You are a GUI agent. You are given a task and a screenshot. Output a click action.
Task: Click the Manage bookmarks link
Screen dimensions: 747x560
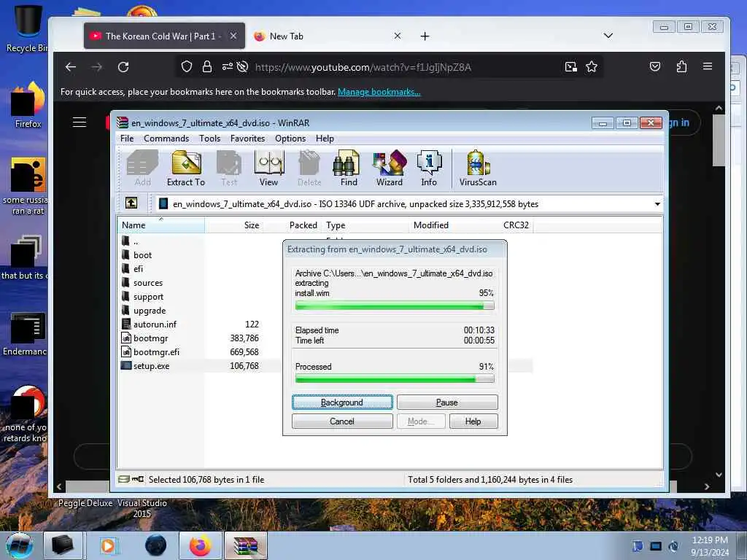379,92
